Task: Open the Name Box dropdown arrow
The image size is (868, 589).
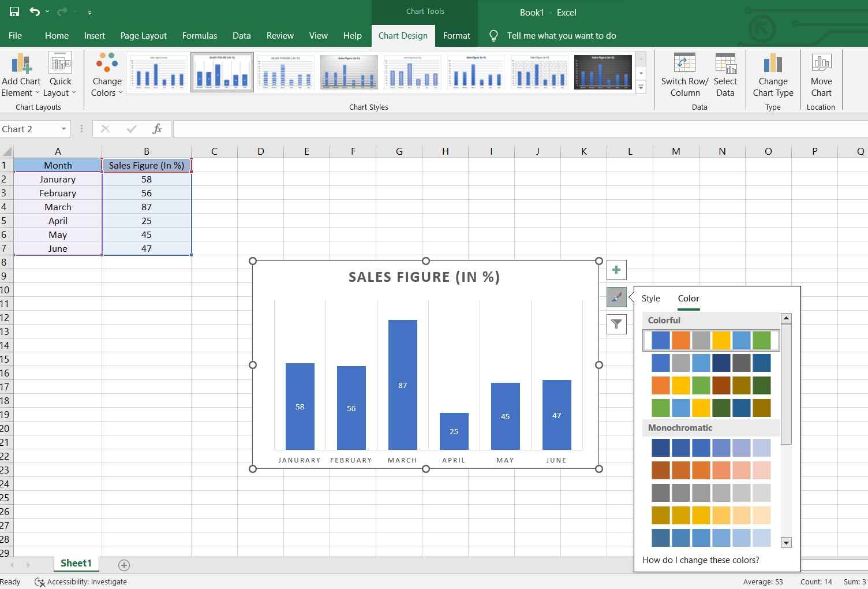Action: tap(63, 129)
